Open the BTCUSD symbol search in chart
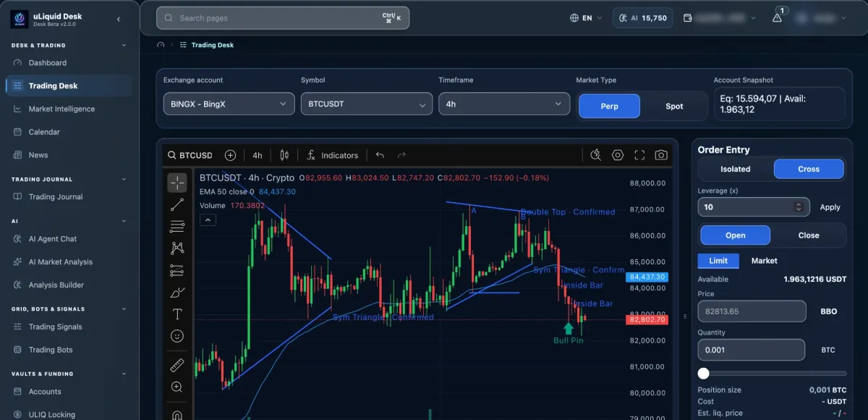Image resolution: width=868 pixels, height=420 pixels. click(190, 155)
